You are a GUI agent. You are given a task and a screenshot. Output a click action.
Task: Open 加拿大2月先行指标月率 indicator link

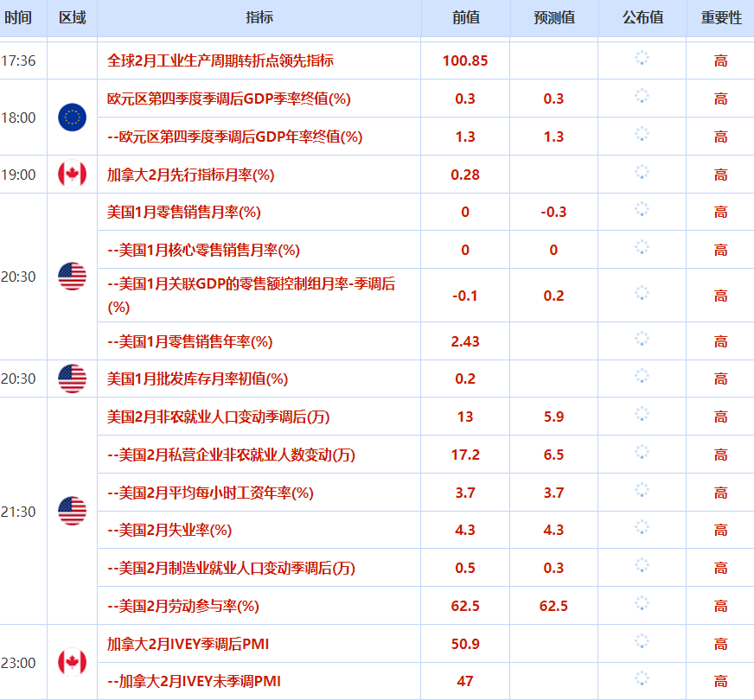[188, 174]
